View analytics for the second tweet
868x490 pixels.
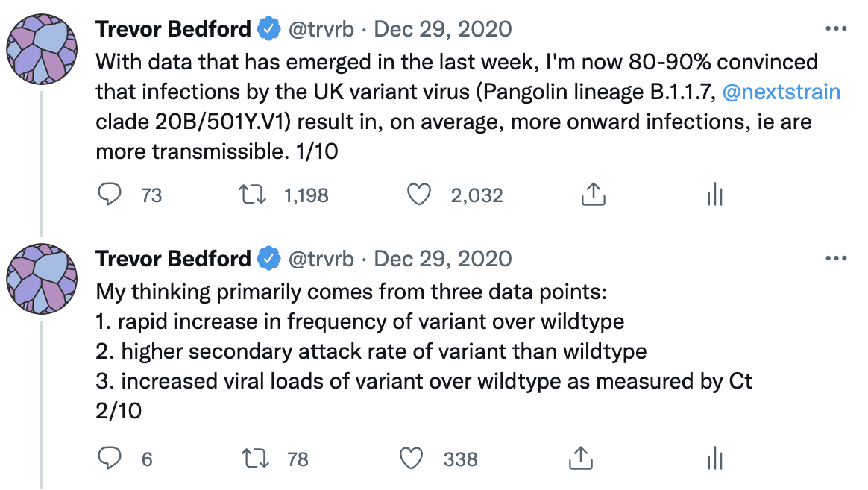point(714,458)
